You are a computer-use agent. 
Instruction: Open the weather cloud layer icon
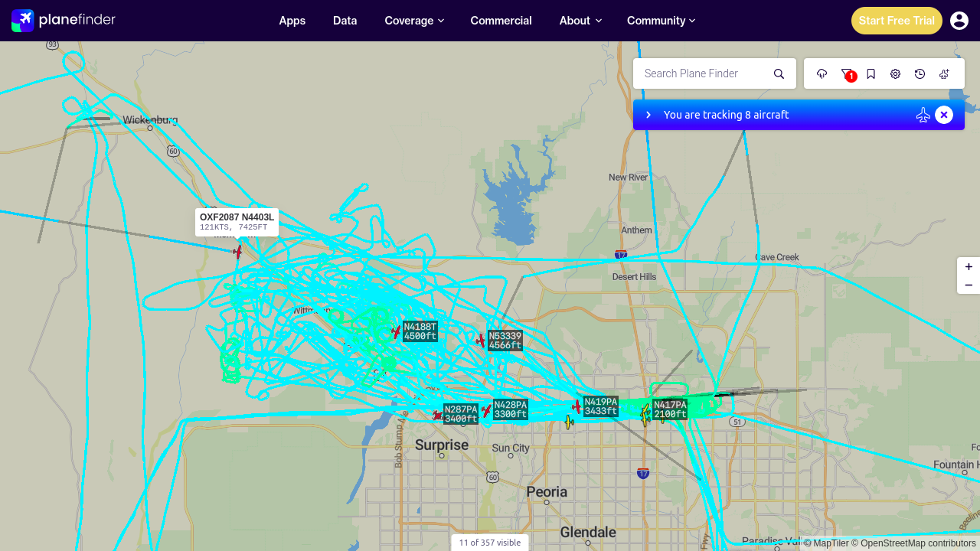[822, 73]
